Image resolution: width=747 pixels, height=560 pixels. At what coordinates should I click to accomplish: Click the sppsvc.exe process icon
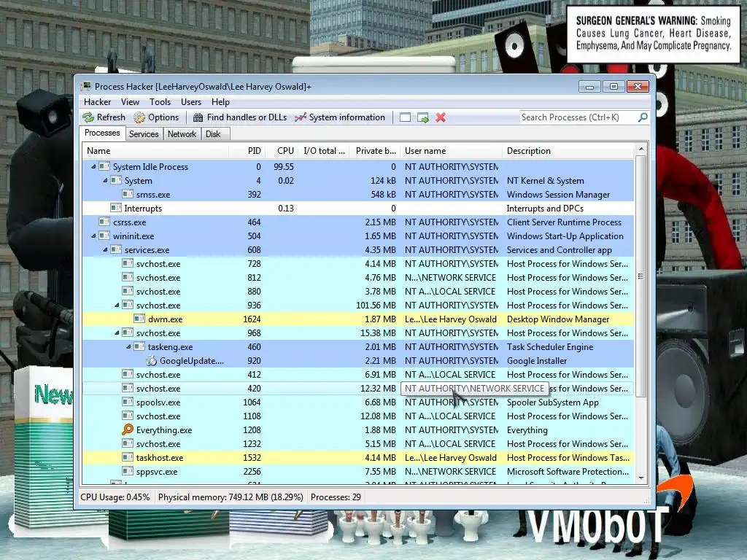(x=127, y=471)
